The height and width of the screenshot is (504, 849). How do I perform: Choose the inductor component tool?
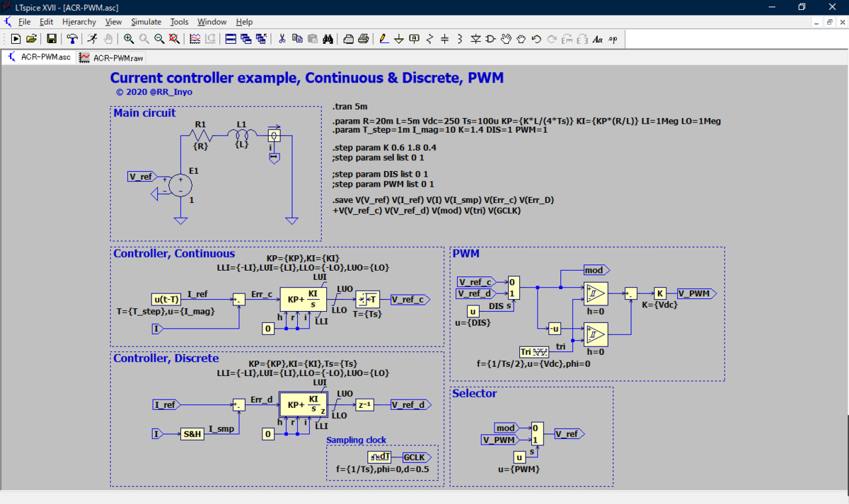[460, 39]
